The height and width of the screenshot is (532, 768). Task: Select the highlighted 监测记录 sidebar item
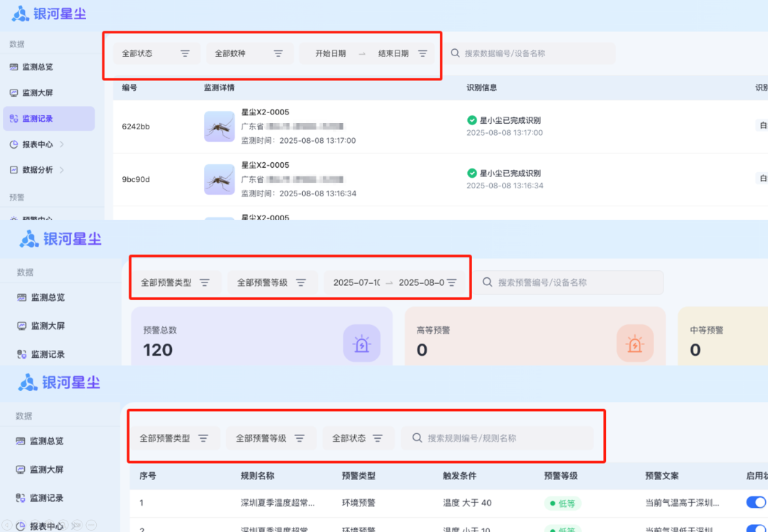[48, 119]
